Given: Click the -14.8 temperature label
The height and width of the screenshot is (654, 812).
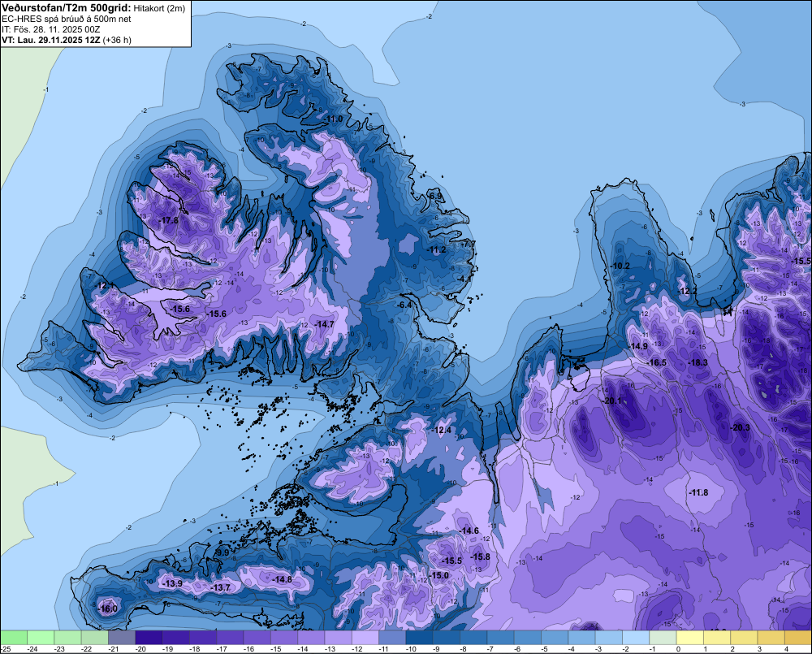Looking at the screenshot, I should point(283,579).
